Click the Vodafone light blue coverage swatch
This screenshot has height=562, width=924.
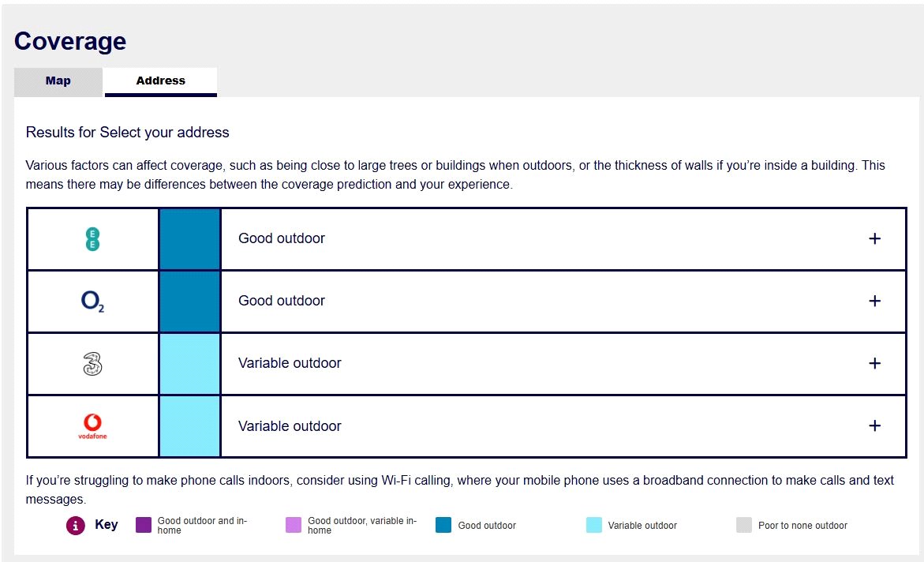coord(189,426)
